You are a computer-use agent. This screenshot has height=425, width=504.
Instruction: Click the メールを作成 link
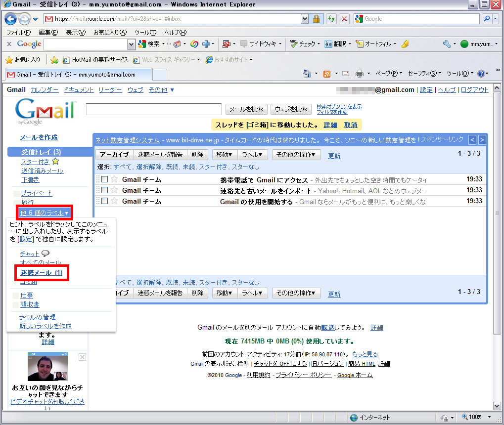39,137
